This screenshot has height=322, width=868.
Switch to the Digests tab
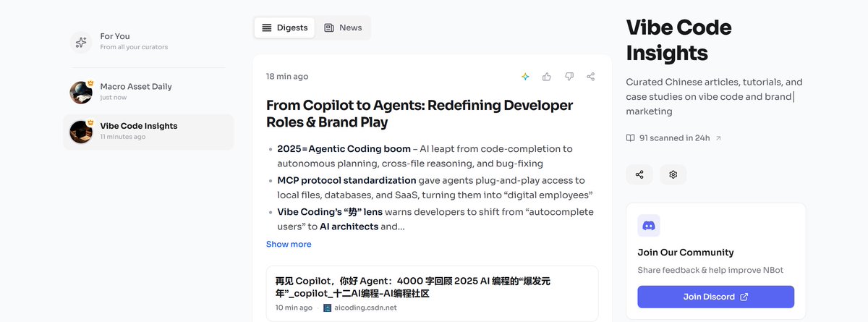[x=284, y=27]
